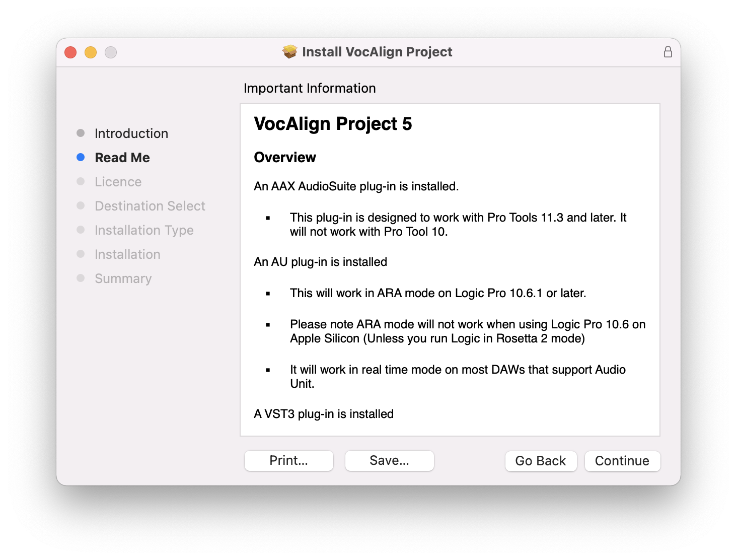Click the Installation step in the sidebar
Viewport: 737px width, 560px height.
coord(127,254)
